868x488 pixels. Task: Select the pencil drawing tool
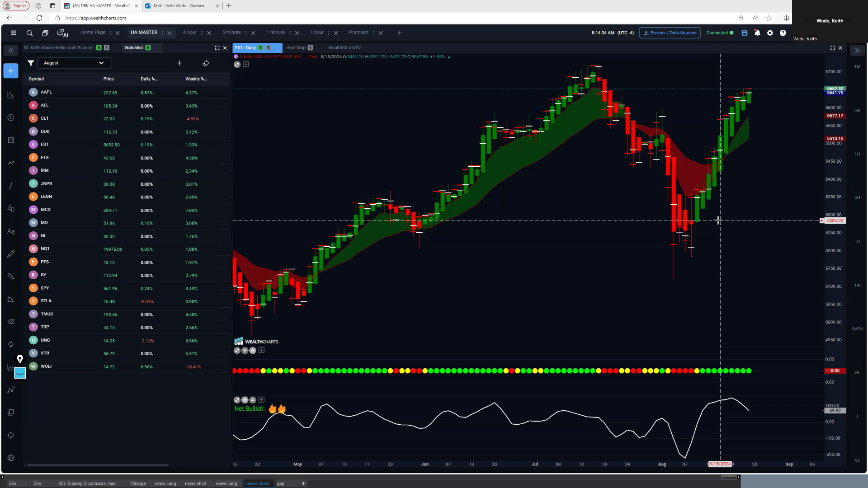coord(11,254)
